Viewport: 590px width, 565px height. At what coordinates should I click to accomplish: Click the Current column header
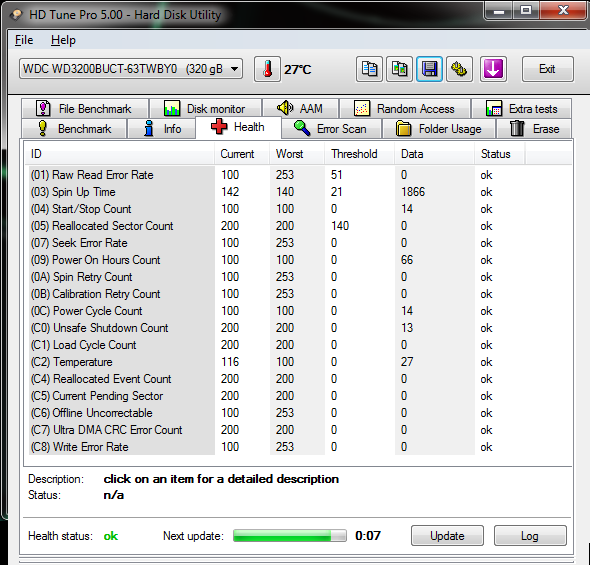tap(242, 154)
